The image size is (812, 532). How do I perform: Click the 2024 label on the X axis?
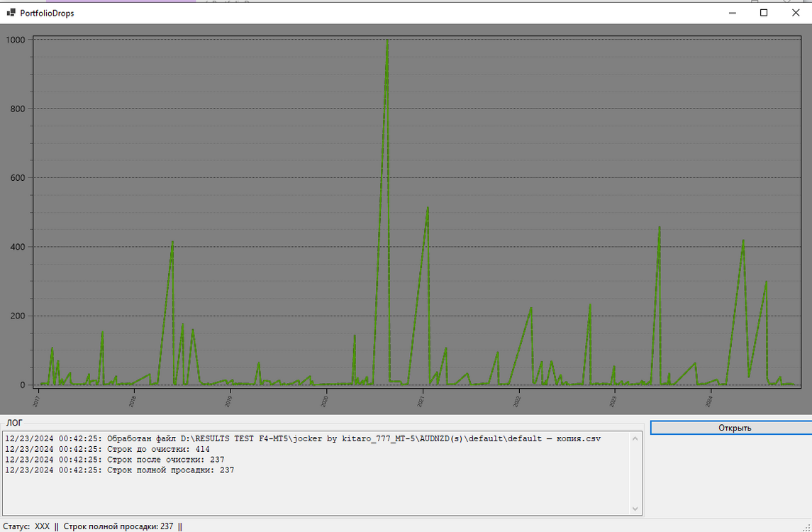point(709,401)
